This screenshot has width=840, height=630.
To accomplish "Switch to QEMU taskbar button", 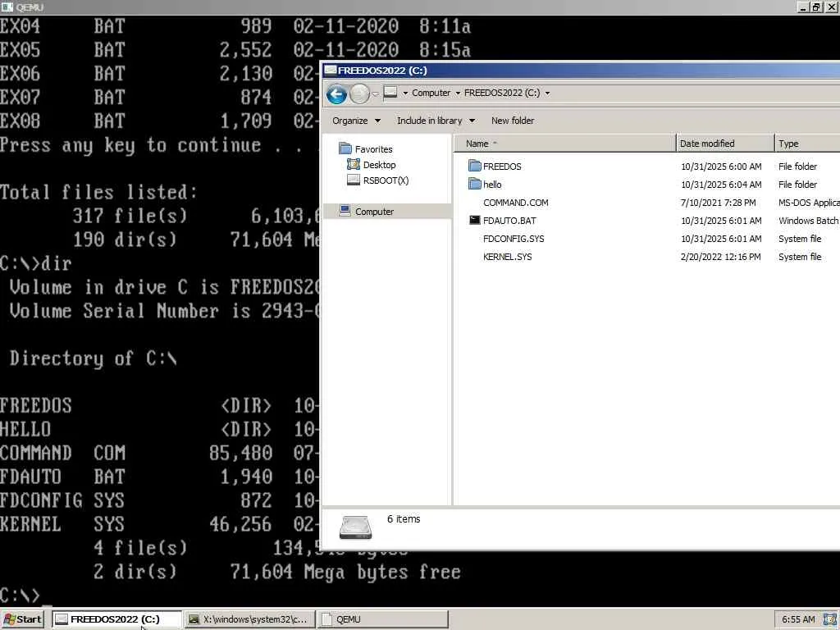I will (x=382, y=619).
